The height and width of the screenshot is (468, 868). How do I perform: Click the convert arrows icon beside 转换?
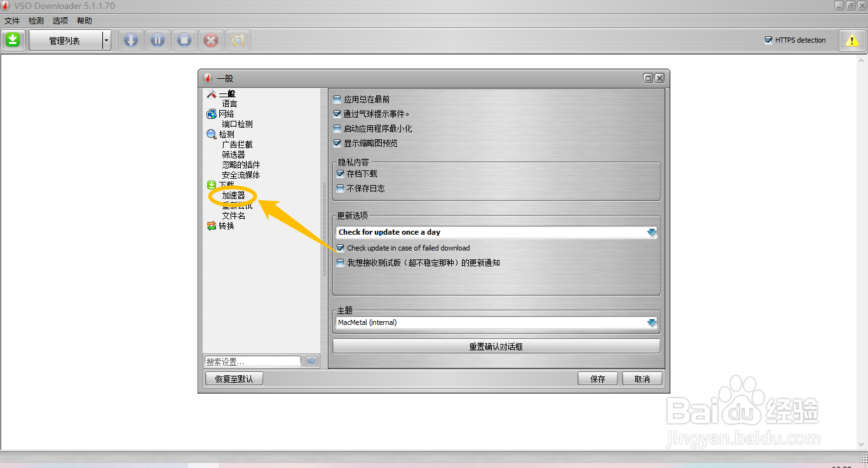[x=212, y=226]
